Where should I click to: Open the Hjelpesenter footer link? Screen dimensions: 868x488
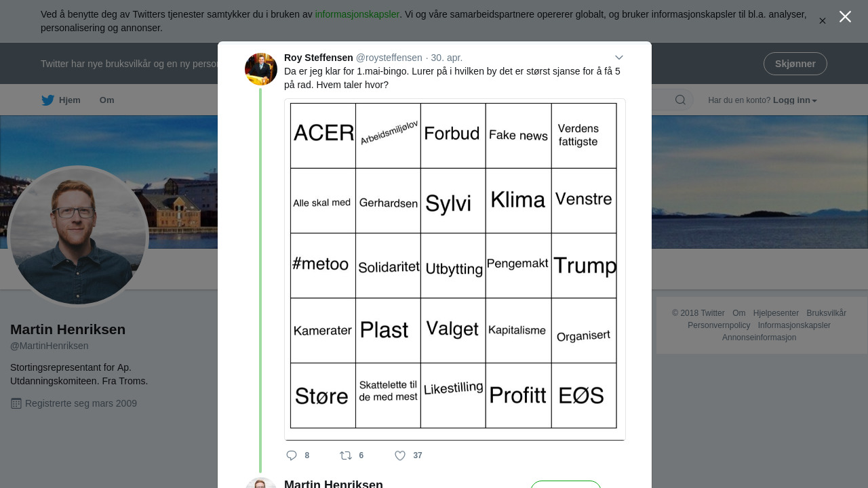point(776,313)
